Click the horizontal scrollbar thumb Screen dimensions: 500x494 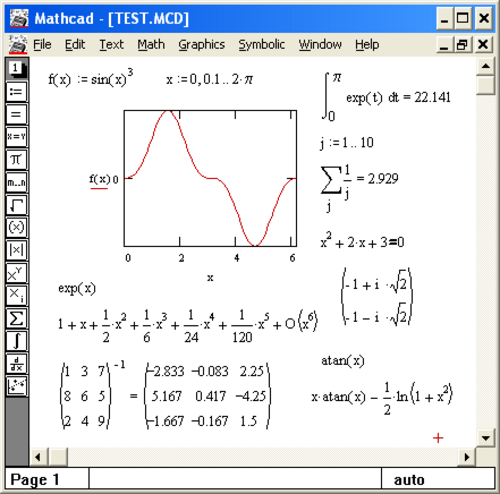pos(58,457)
